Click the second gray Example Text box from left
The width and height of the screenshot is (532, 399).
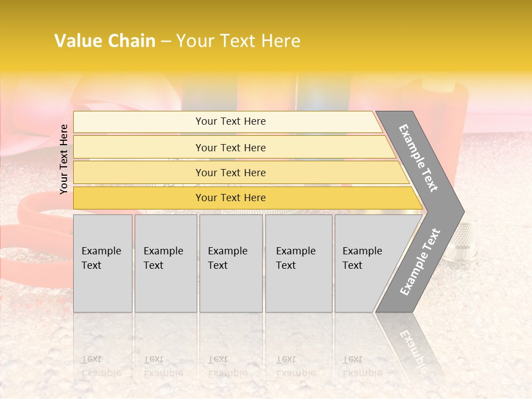pos(165,263)
